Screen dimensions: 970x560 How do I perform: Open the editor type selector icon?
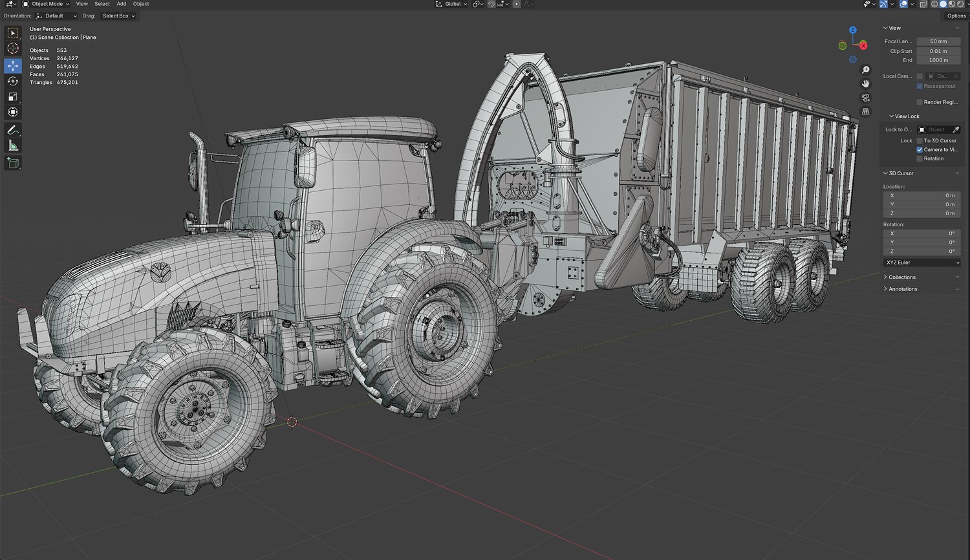10,4
